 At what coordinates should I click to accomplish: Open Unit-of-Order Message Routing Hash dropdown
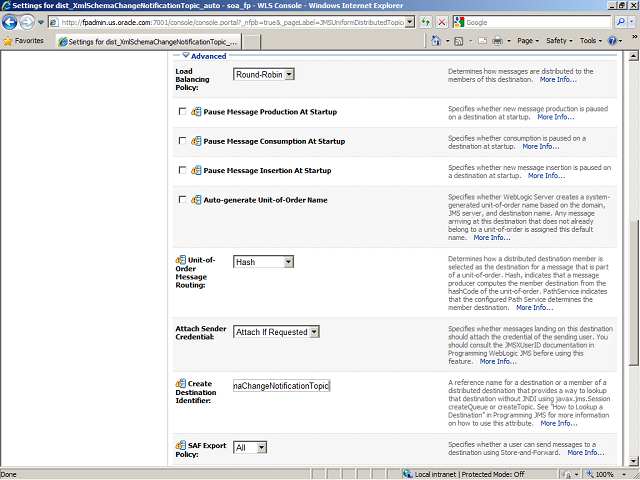pos(264,262)
